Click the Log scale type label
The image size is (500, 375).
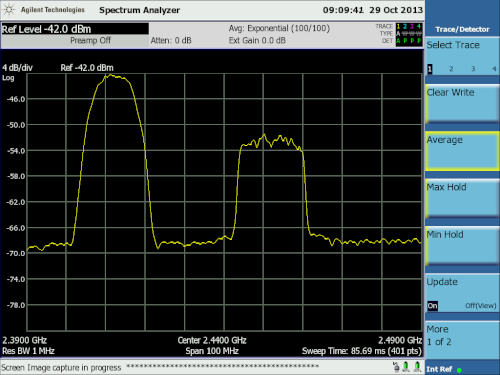[8, 78]
